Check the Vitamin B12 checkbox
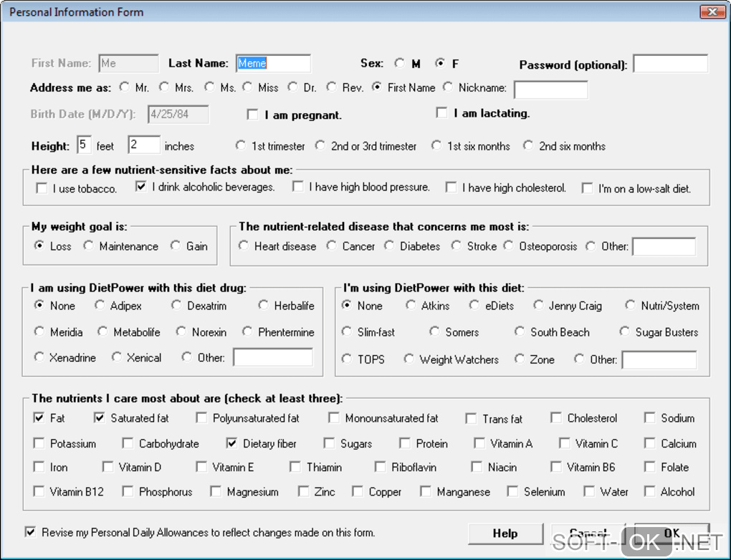This screenshot has width=731, height=560. click(x=39, y=491)
